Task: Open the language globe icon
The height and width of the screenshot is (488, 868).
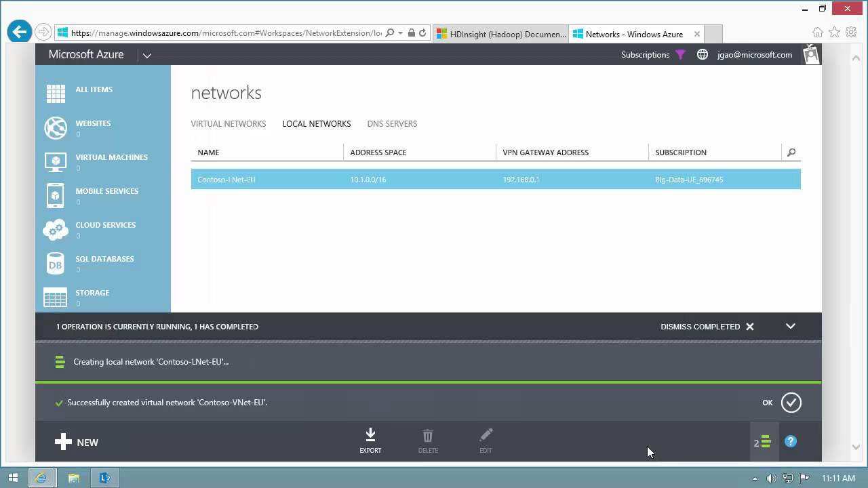Action: tap(703, 55)
